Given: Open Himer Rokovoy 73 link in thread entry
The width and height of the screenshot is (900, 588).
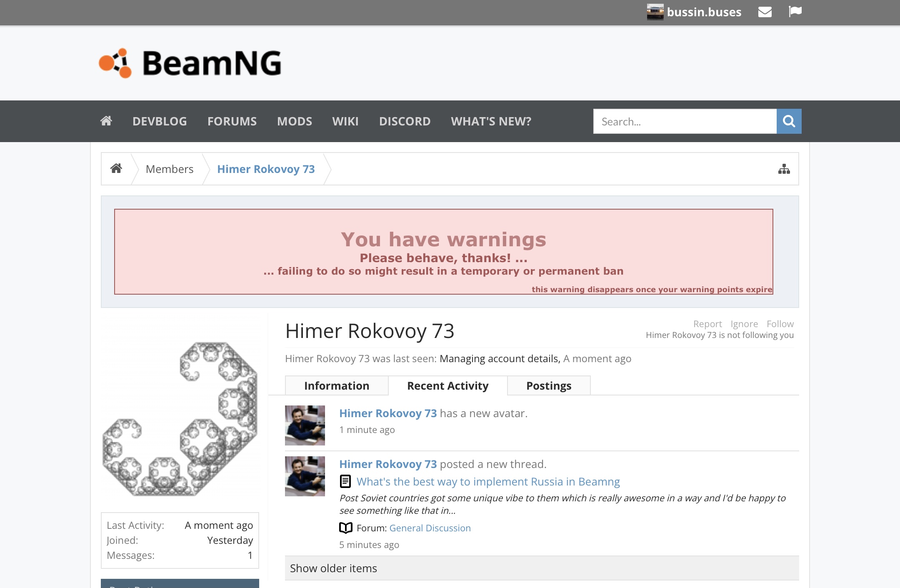Looking at the screenshot, I should (x=388, y=464).
